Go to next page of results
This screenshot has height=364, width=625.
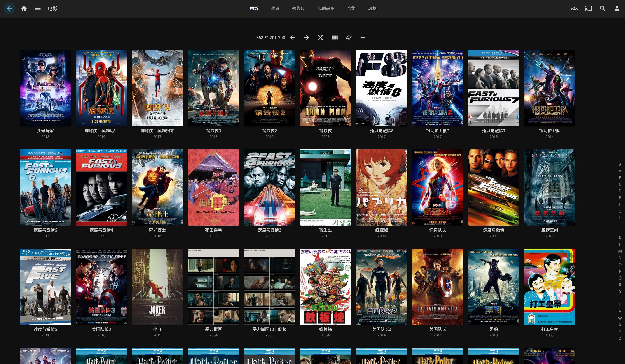[x=306, y=37]
